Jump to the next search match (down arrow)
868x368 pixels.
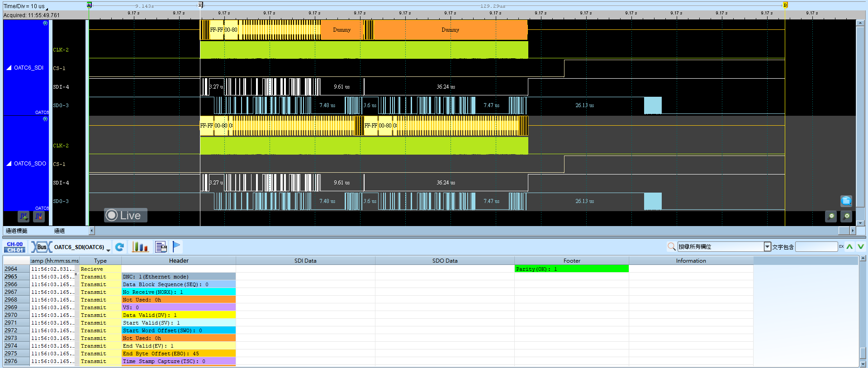pos(861,246)
